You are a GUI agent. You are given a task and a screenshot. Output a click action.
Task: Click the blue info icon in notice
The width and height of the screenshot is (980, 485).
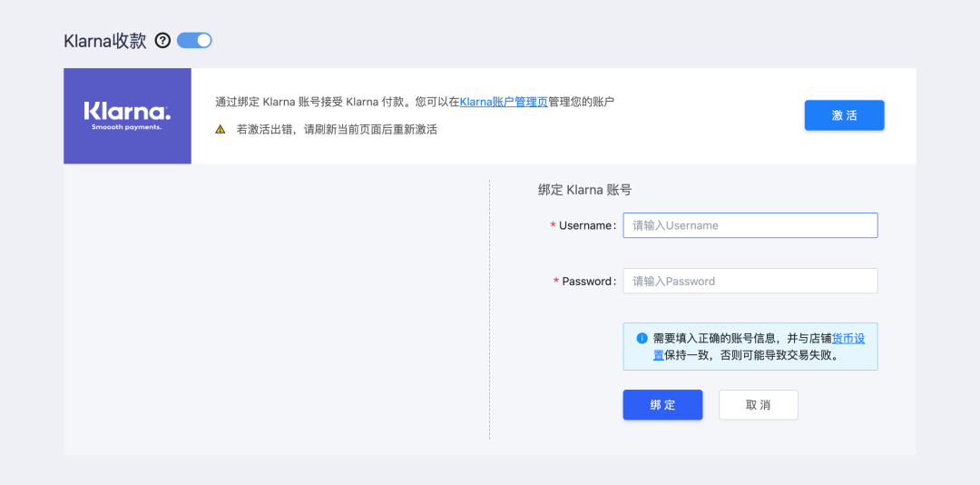click(642, 339)
